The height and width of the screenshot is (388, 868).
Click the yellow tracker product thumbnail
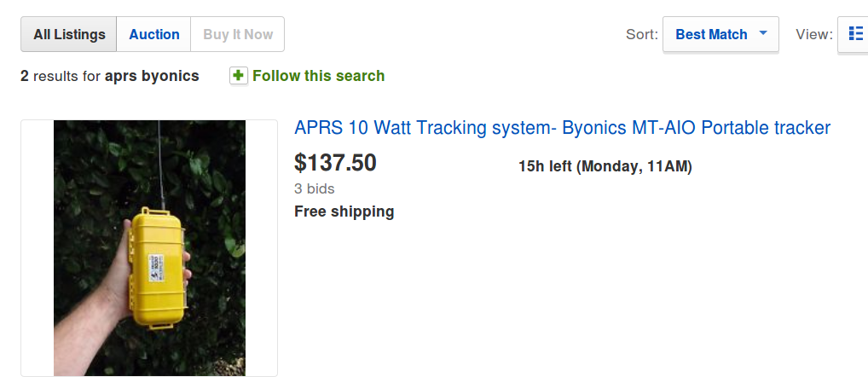point(149,248)
